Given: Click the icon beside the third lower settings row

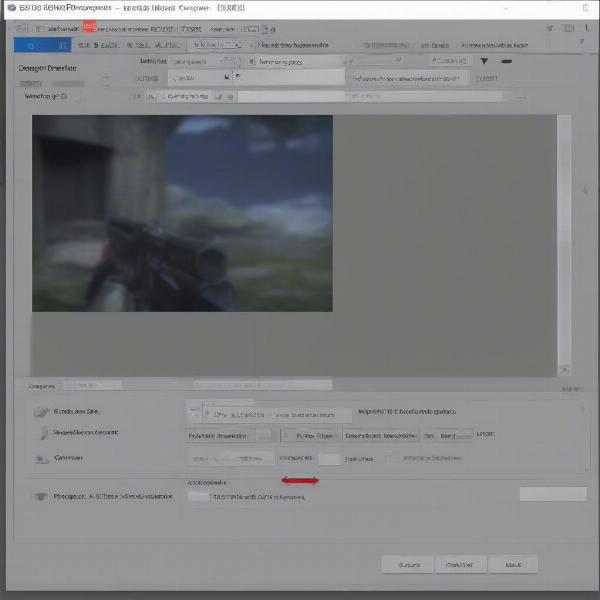Looking at the screenshot, I should click(42, 459).
